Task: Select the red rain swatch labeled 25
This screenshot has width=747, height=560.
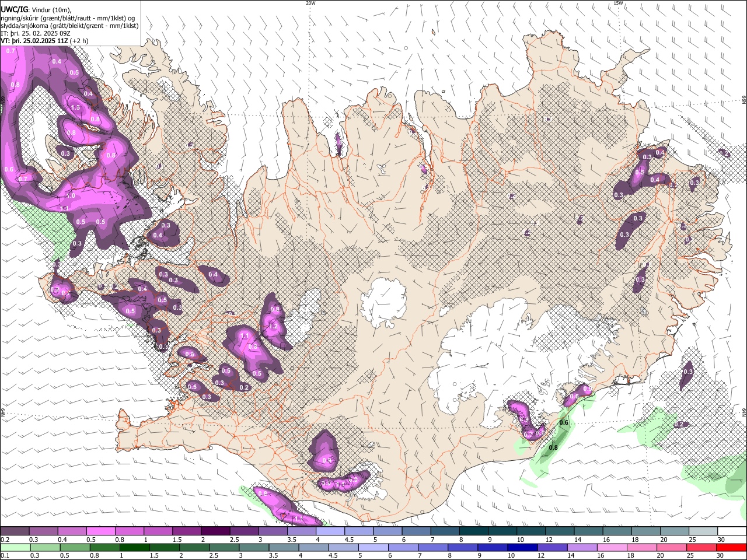Action: tap(701, 547)
